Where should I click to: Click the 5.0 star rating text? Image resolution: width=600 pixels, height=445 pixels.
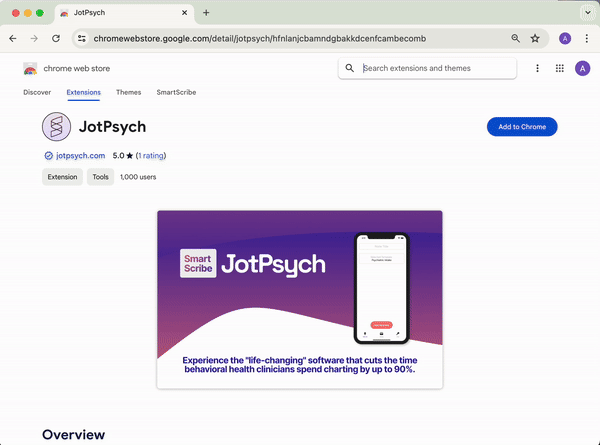point(122,156)
